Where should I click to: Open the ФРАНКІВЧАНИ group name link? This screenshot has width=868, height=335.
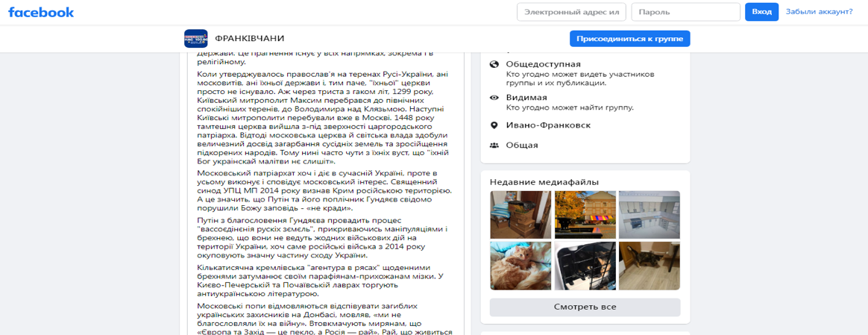pos(250,38)
